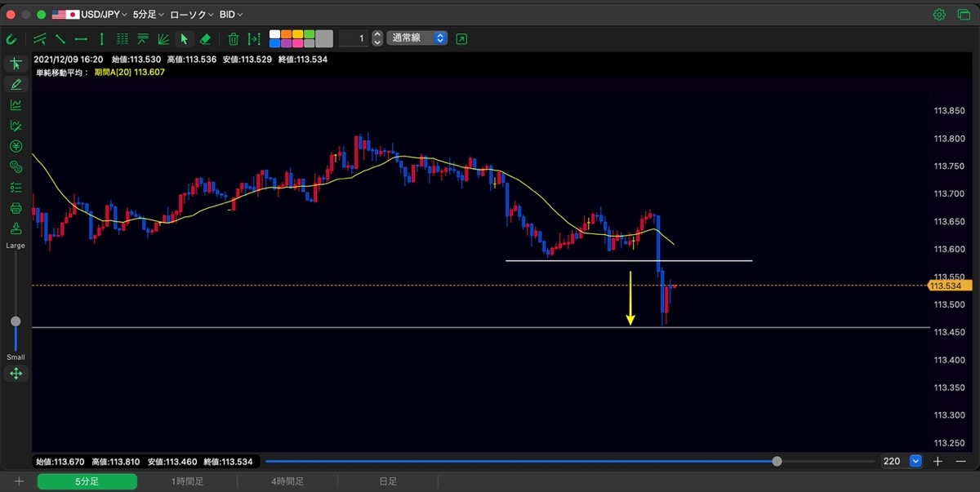Open the print chart icon in sidebar
This screenshot has height=492, width=980.
[16, 208]
